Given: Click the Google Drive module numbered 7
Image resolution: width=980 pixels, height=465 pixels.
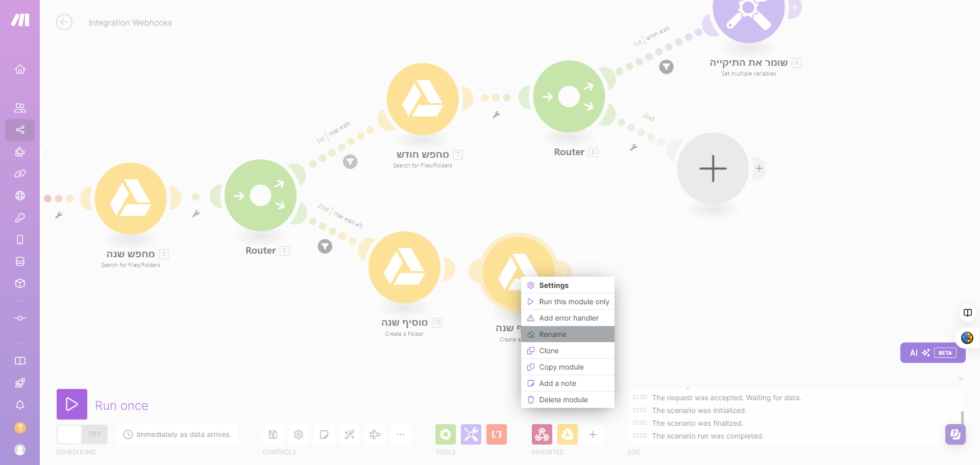Looking at the screenshot, I should tap(423, 99).
